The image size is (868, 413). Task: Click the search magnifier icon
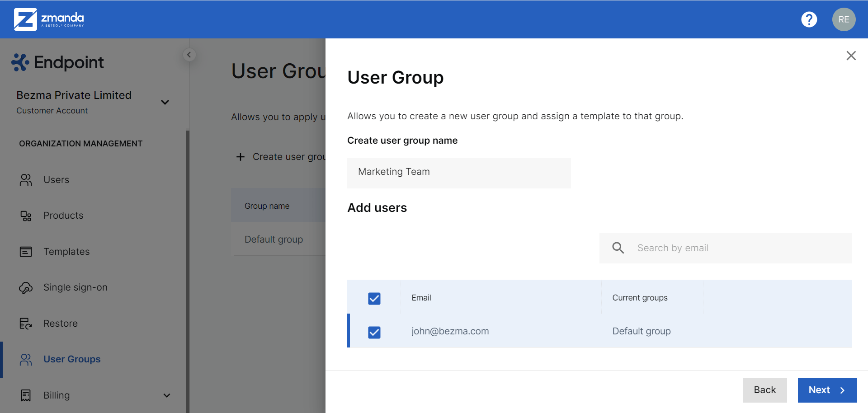click(x=618, y=248)
